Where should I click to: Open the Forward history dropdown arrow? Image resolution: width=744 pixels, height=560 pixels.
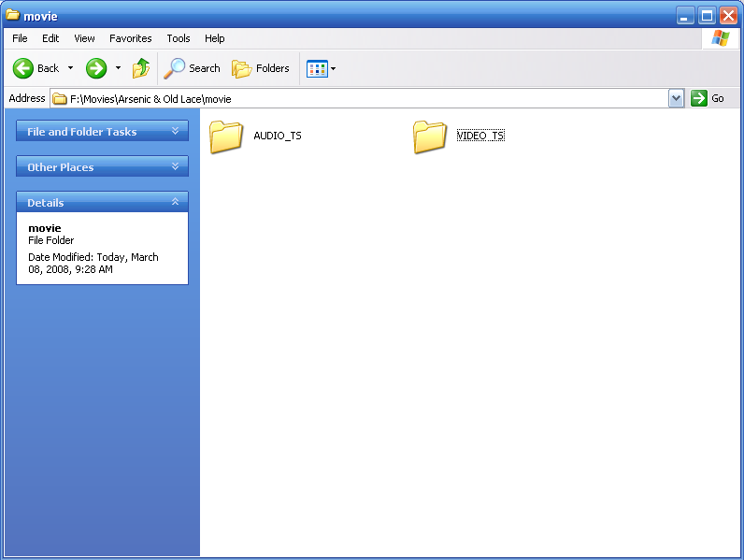tap(118, 68)
